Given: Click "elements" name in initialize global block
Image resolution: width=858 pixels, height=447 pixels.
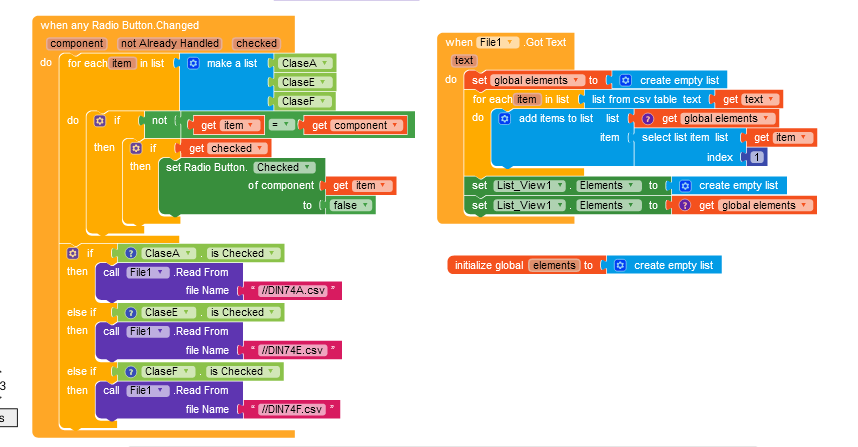Looking at the screenshot, I should 553,265.
